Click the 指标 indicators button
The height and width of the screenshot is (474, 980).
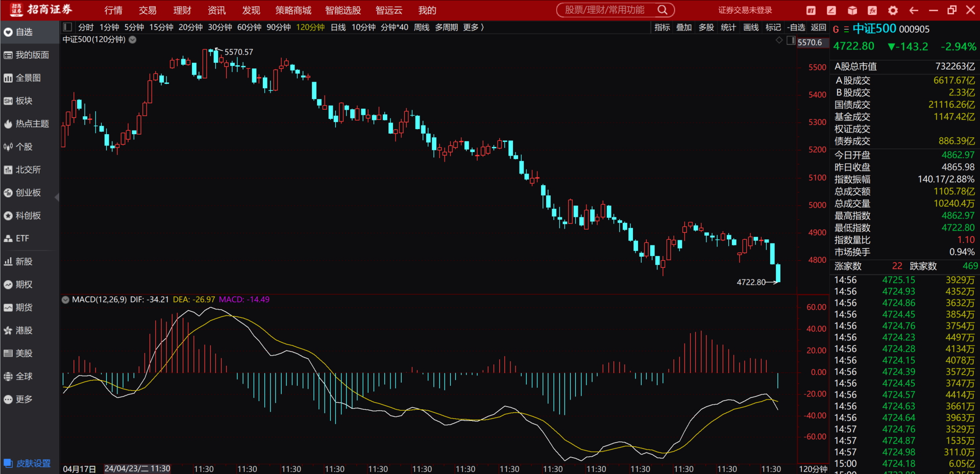(x=662, y=27)
